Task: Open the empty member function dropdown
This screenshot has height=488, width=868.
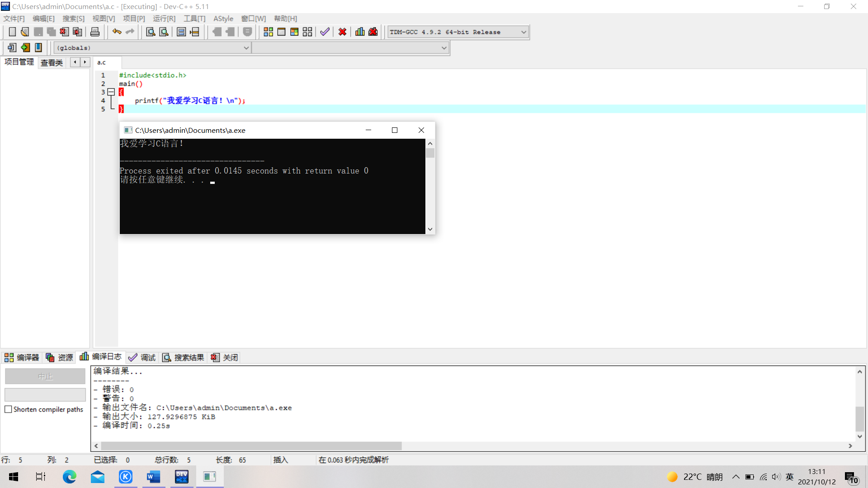Action: pyautogui.click(x=443, y=48)
